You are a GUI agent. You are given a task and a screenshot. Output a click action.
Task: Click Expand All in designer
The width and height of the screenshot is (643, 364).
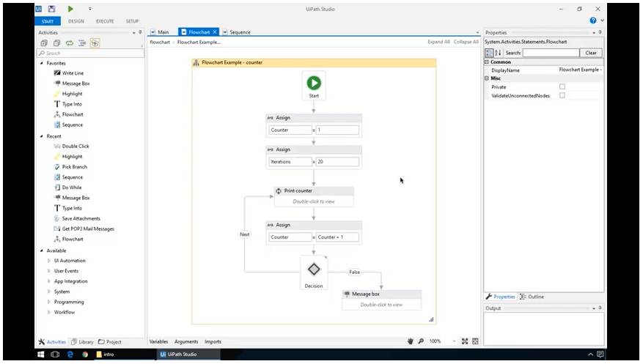(438, 42)
